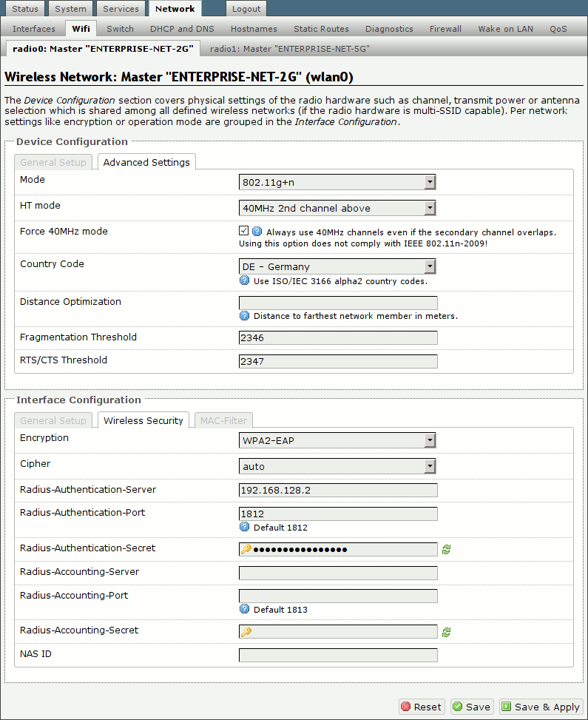Click the Fragmentation Threshold field
Viewport: 588px width, 720px height.
click(x=338, y=337)
